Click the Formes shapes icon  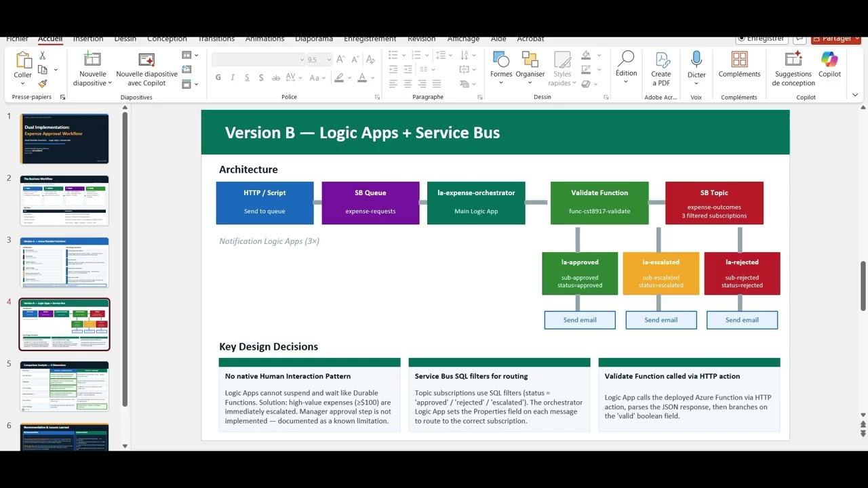pyautogui.click(x=501, y=60)
